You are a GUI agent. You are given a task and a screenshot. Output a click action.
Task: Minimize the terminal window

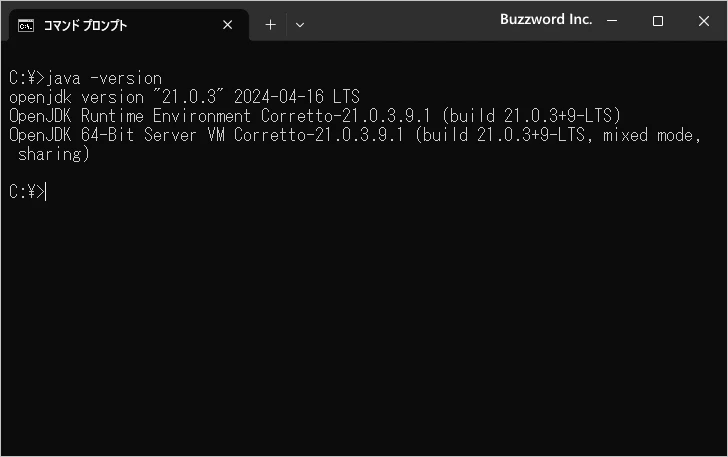point(612,21)
